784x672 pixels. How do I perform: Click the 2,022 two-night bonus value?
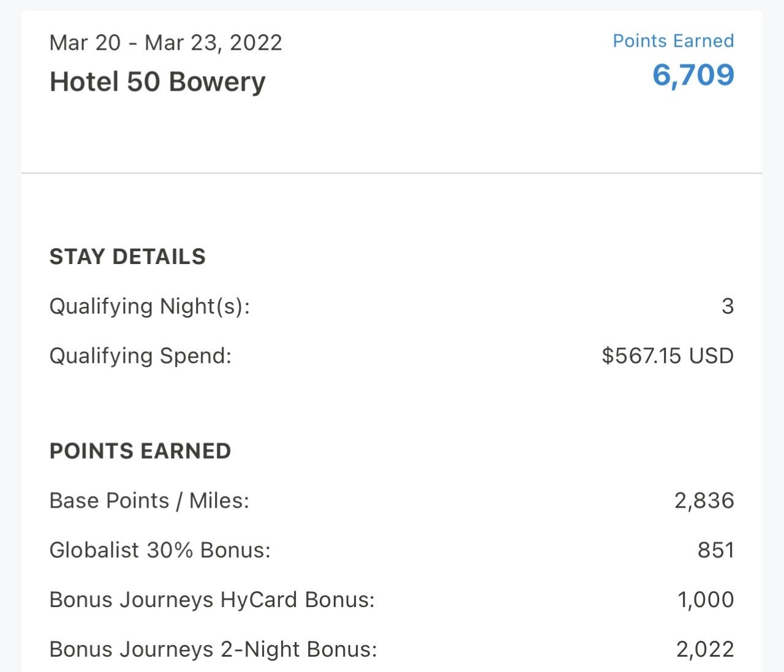tap(705, 650)
